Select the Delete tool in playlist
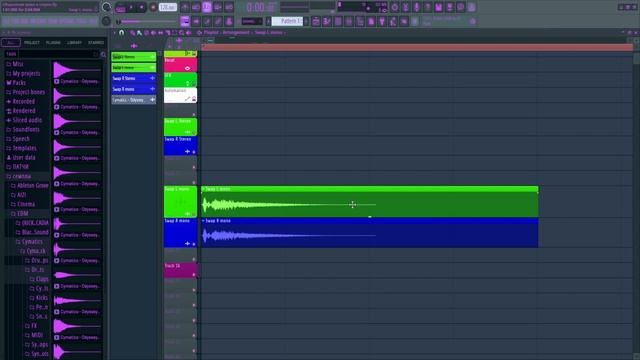This screenshot has width=640, height=360. [x=147, y=33]
